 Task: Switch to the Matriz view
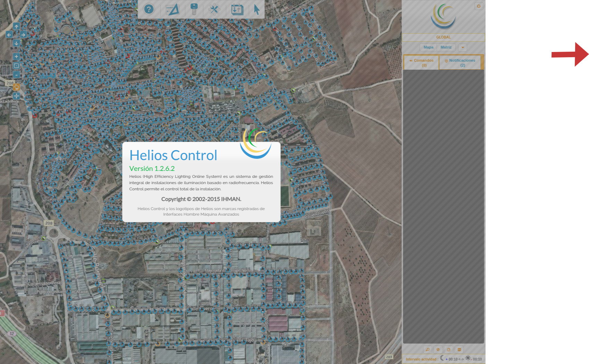click(446, 47)
